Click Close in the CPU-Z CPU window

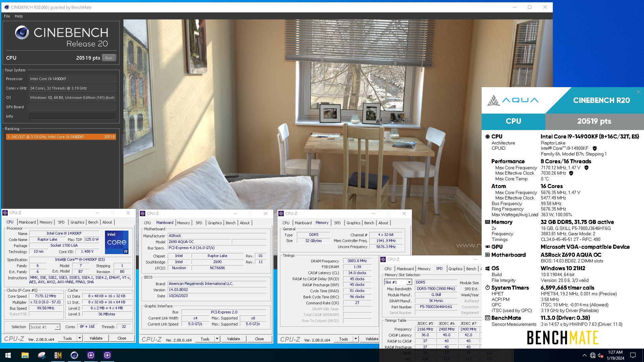click(122, 338)
